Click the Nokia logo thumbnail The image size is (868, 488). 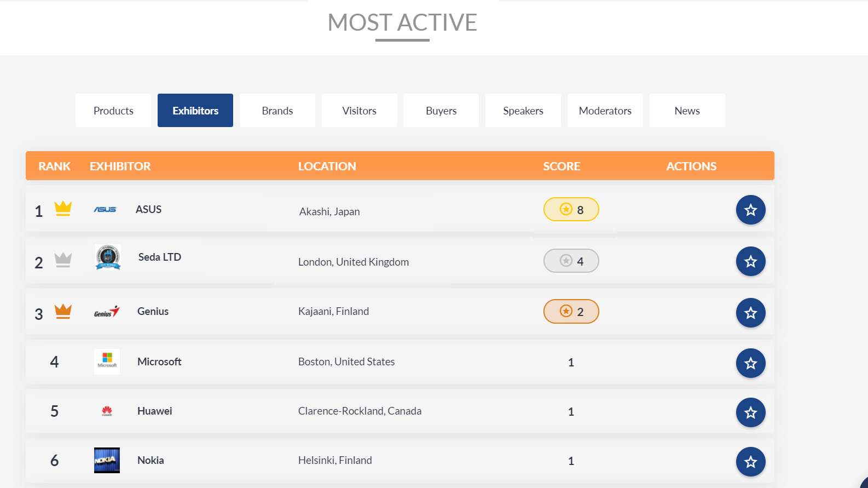pos(107,460)
